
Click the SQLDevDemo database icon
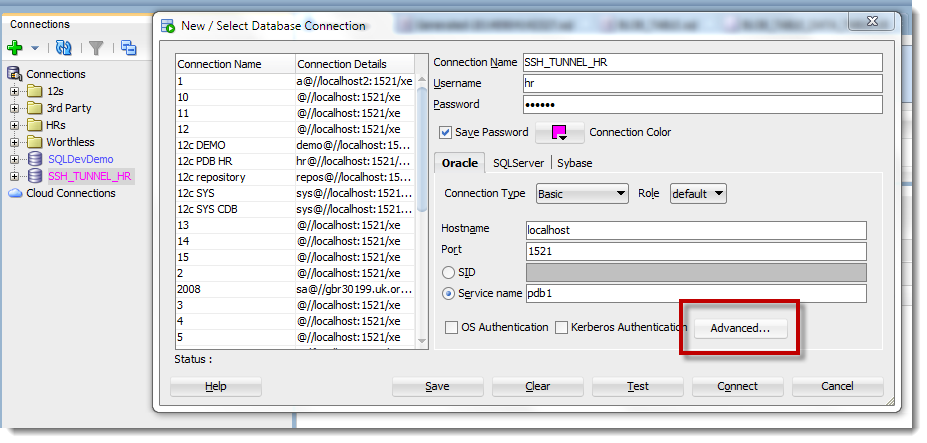point(35,159)
